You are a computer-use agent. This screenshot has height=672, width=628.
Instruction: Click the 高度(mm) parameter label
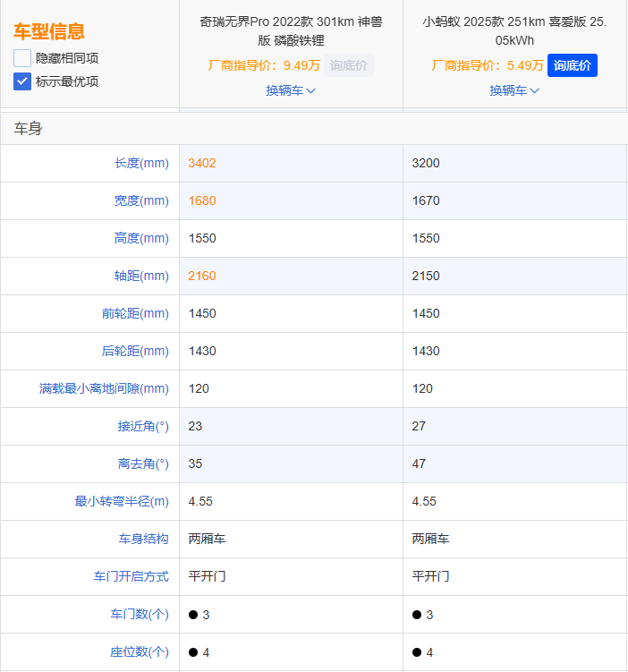coord(141,238)
